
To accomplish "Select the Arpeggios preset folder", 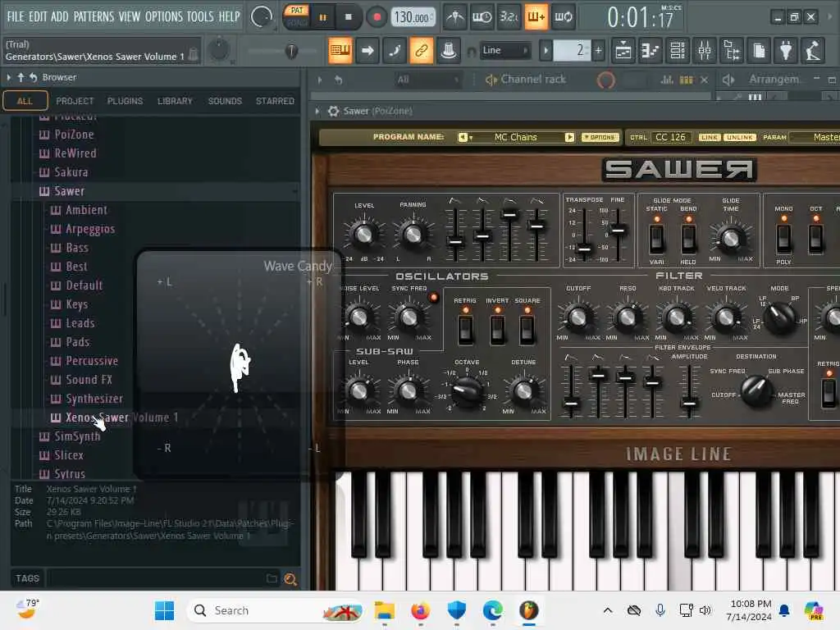I will (90, 230).
